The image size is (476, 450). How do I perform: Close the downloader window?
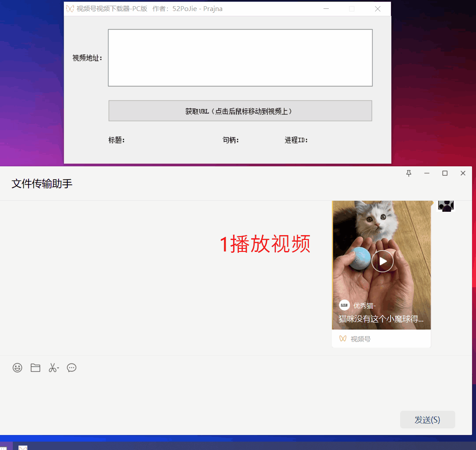(378, 9)
